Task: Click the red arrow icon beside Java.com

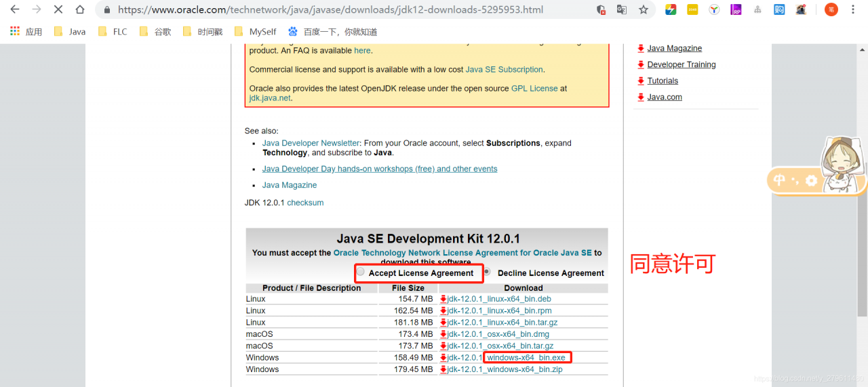Action: pos(641,97)
